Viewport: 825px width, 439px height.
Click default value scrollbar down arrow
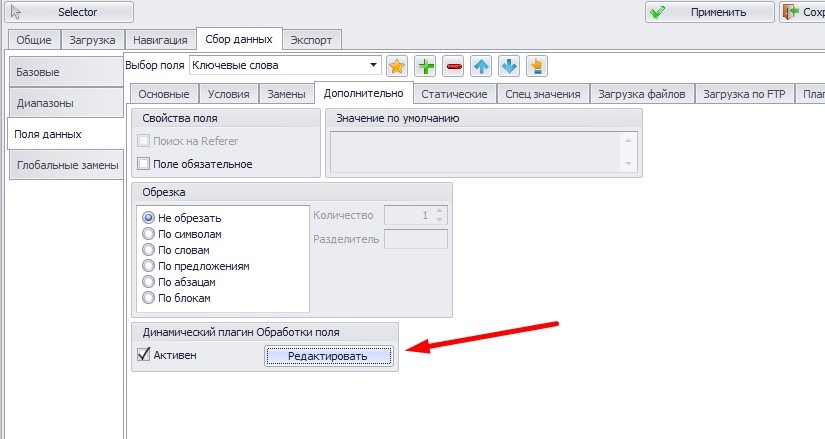(x=628, y=164)
